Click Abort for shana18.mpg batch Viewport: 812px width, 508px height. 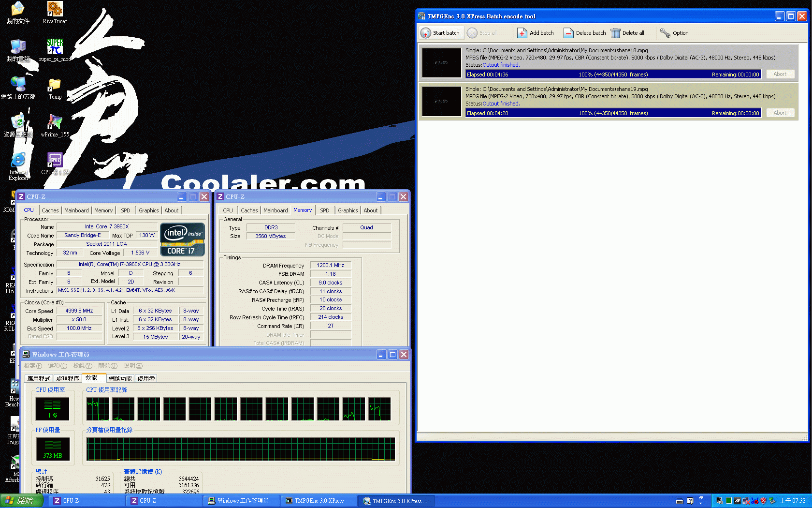[780, 74]
